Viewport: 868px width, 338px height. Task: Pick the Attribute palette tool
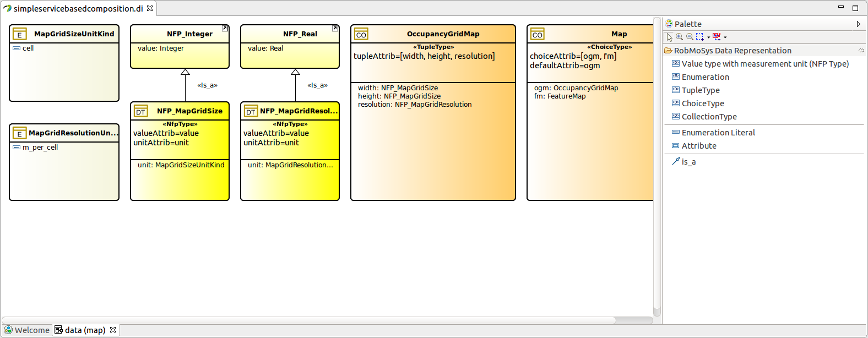click(x=698, y=146)
